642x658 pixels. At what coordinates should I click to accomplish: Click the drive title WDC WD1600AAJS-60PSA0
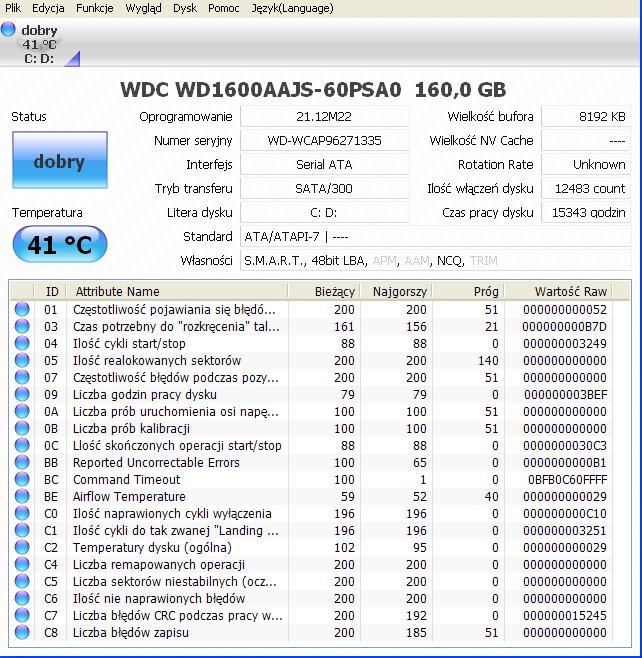tap(261, 90)
